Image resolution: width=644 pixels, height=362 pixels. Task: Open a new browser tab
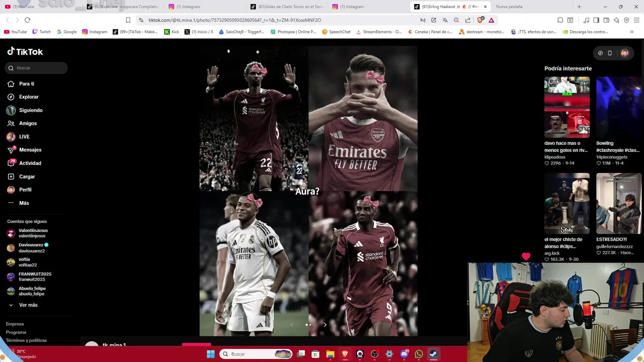click(x=579, y=7)
